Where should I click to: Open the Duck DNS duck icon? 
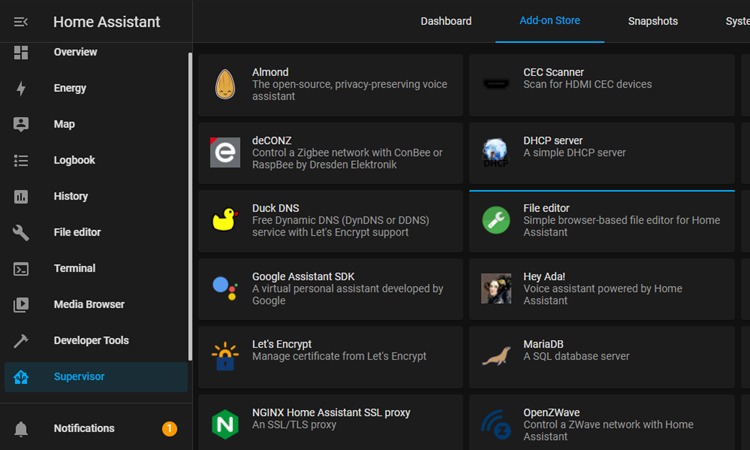(x=225, y=220)
